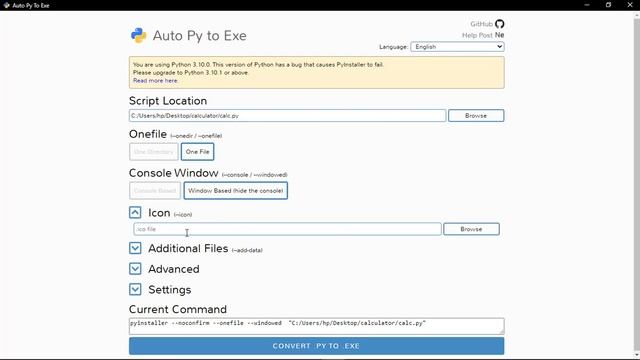The width and height of the screenshot is (640, 360).
Task: Expand the Advanced section
Action: tap(135, 269)
